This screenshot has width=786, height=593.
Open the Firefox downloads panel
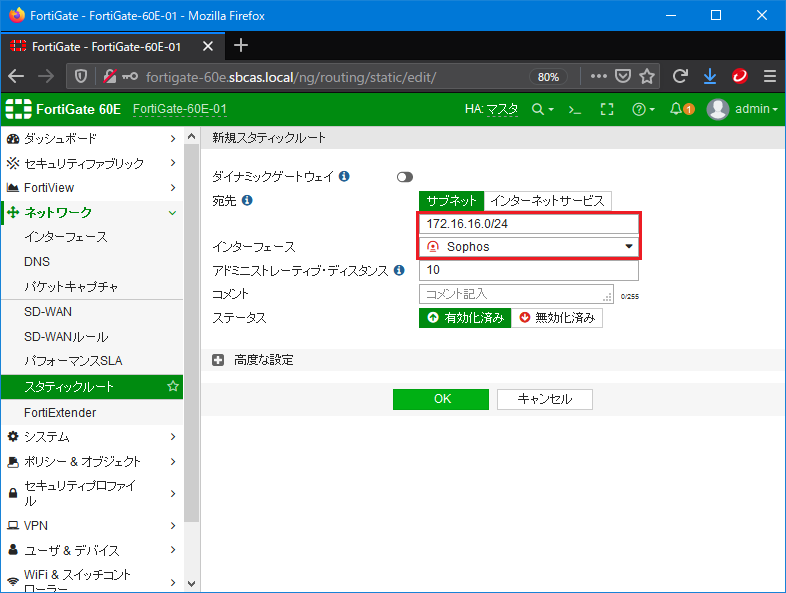710,76
